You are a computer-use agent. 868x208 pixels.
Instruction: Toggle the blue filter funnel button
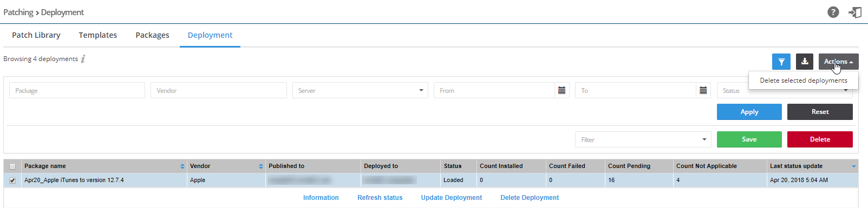pos(781,62)
